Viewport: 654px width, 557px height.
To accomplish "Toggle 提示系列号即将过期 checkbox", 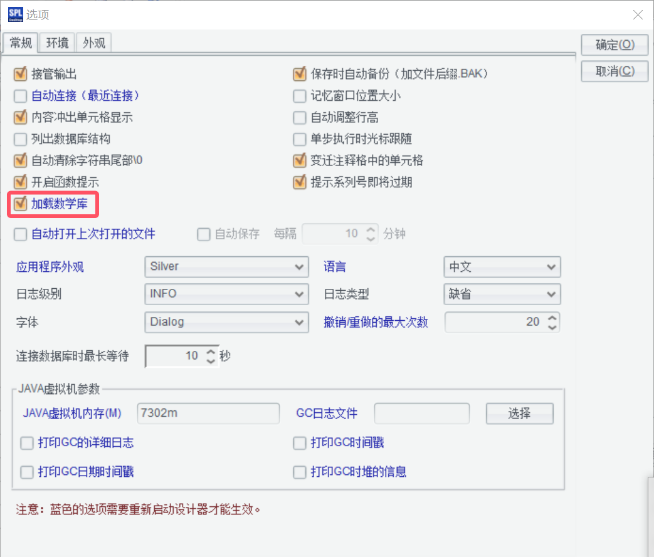I will 299,182.
